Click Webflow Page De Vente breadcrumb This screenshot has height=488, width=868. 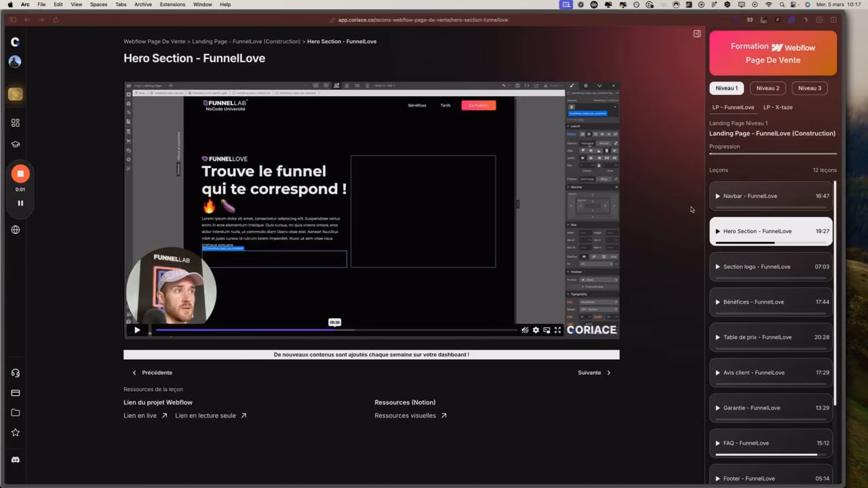153,41
